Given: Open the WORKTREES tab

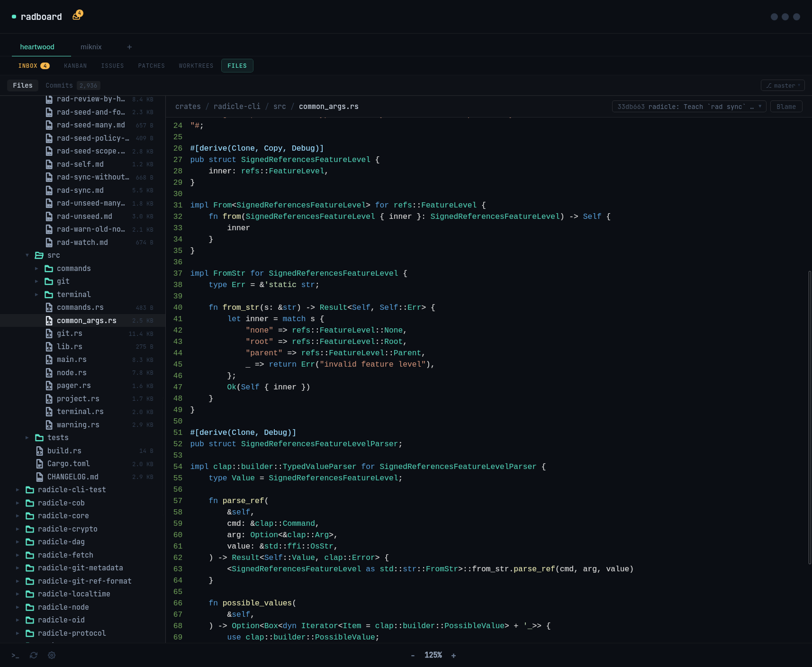Looking at the screenshot, I should [x=196, y=66].
